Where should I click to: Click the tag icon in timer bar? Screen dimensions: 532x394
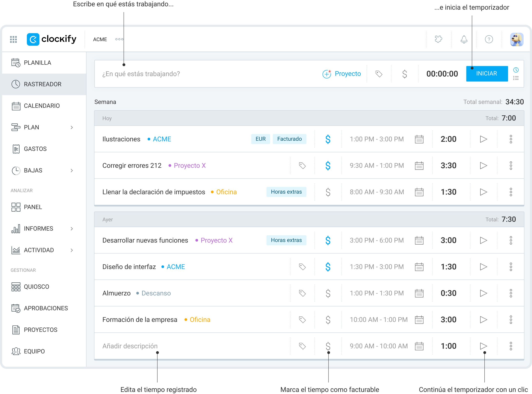tap(379, 74)
